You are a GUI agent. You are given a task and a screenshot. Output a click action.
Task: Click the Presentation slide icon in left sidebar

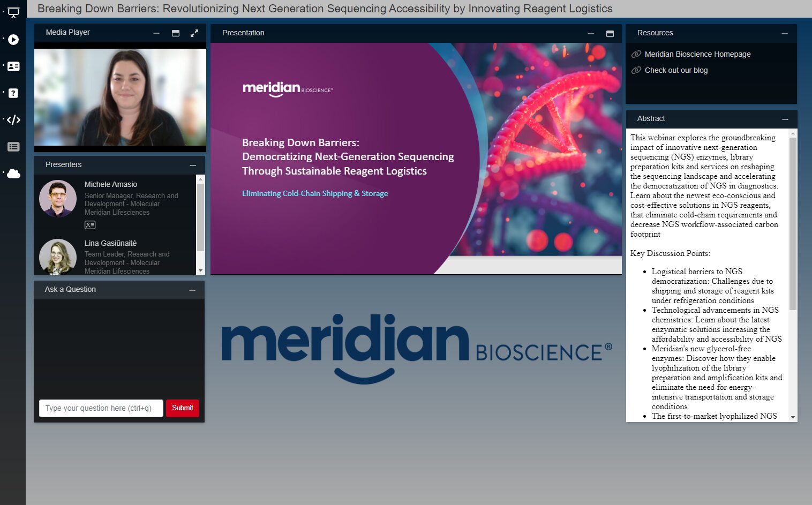point(13,12)
